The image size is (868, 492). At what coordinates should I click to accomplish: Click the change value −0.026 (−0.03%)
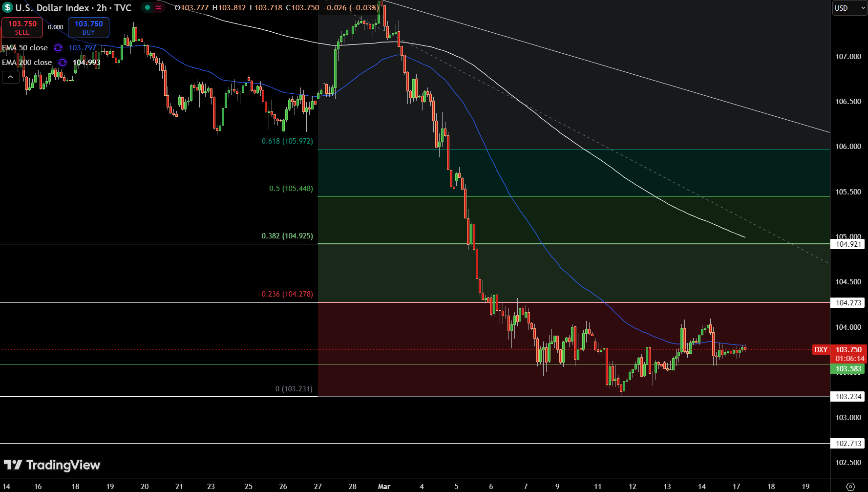pyautogui.click(x=350, y=8)
